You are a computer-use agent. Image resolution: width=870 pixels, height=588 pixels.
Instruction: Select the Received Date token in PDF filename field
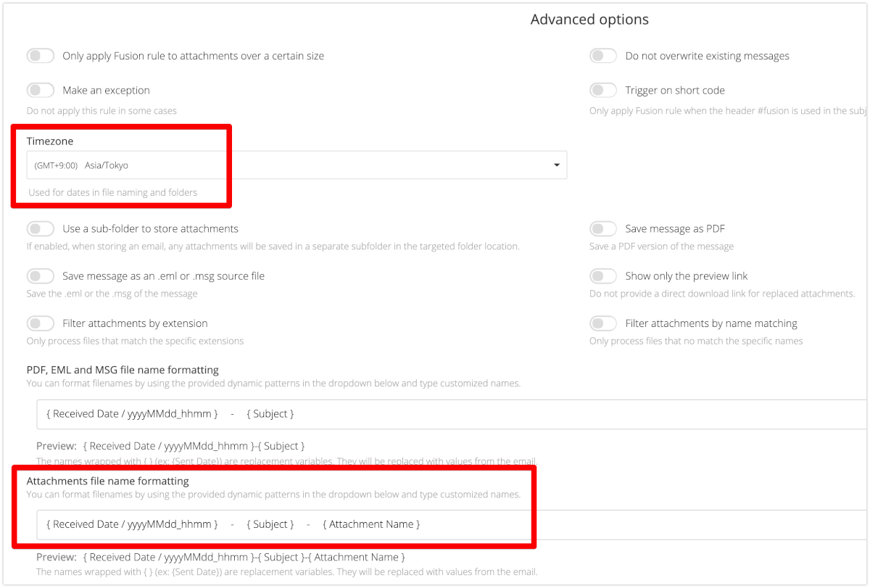(x=132, y=414)
